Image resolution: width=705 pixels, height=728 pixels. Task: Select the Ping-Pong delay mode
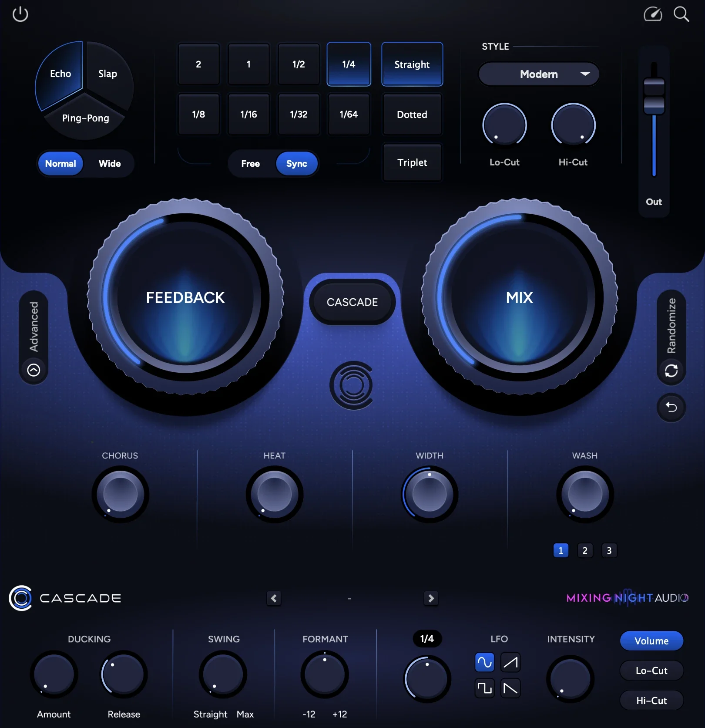click(85, 118)
